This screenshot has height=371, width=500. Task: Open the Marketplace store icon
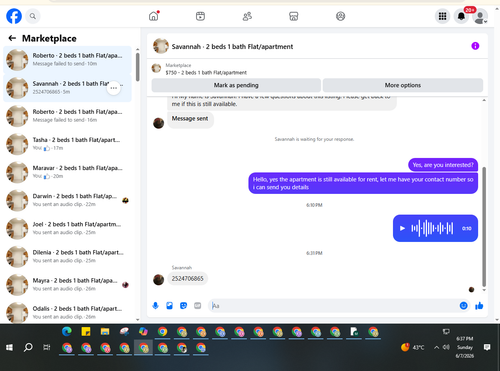294,16
